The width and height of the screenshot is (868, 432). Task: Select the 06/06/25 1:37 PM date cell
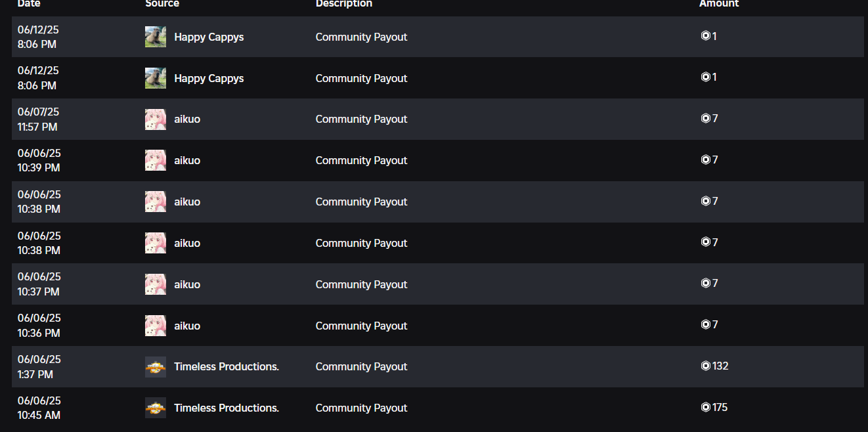point(39,367)
